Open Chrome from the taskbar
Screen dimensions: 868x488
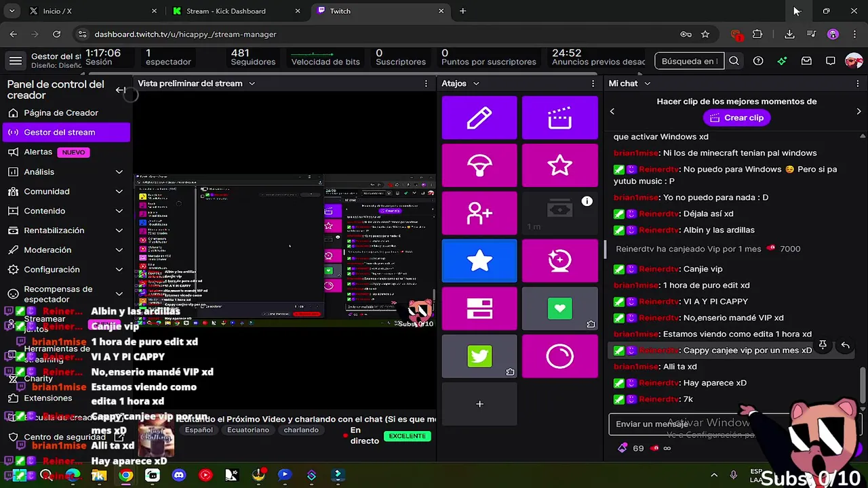126,475
